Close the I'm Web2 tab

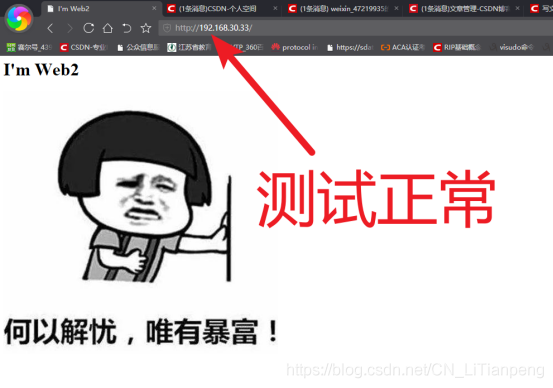[154, 8]
